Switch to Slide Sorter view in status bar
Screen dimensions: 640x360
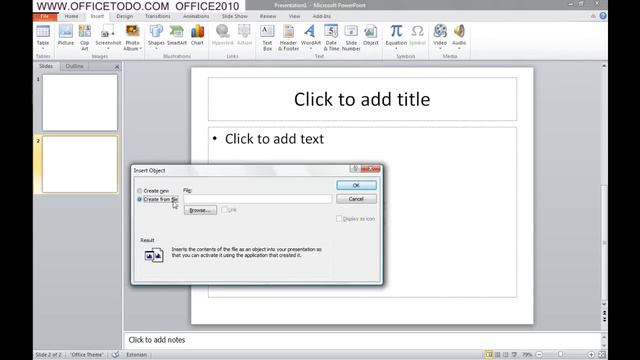tap(498, 355)
